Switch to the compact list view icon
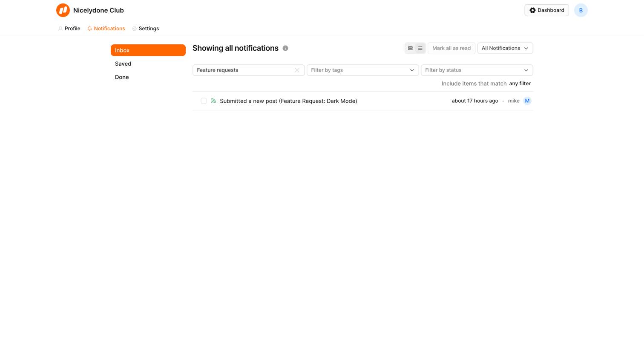This screenshot has height=347, width=644. pos(420,48)
